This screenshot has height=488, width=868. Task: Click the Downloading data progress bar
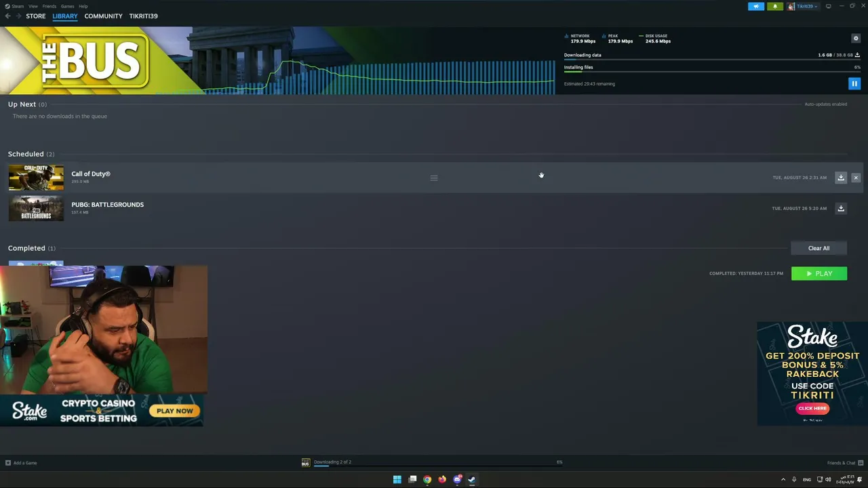(x=712, y=60)
